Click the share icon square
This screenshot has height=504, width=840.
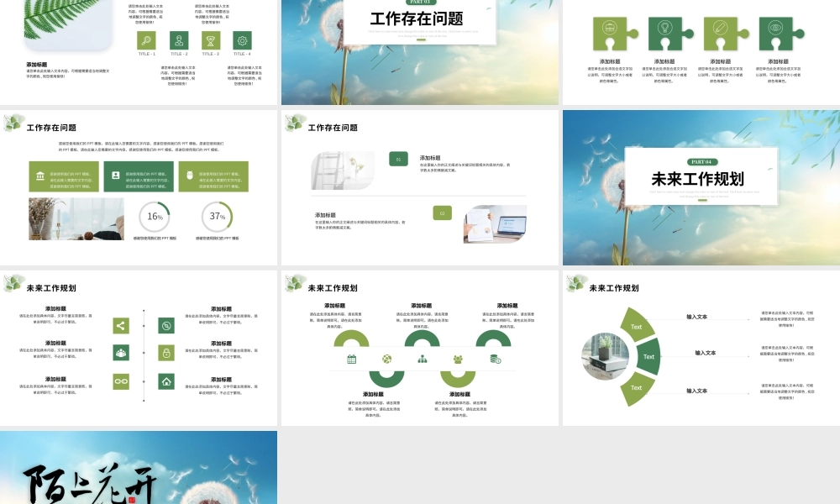(x=121, y=326)
